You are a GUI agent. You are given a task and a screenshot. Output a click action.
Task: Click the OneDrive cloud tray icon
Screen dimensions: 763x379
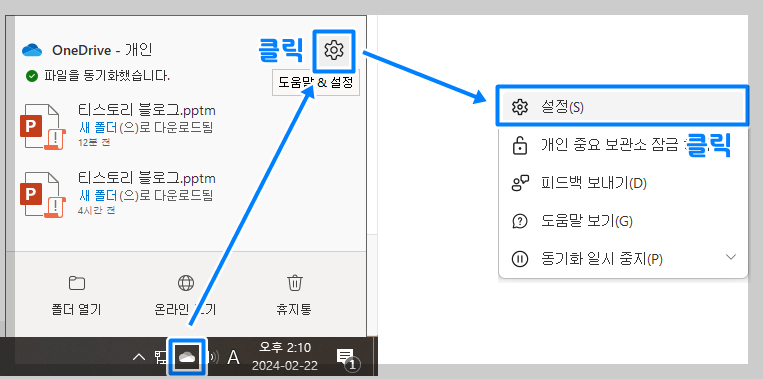pyautogui.click(x=187, y=358)
